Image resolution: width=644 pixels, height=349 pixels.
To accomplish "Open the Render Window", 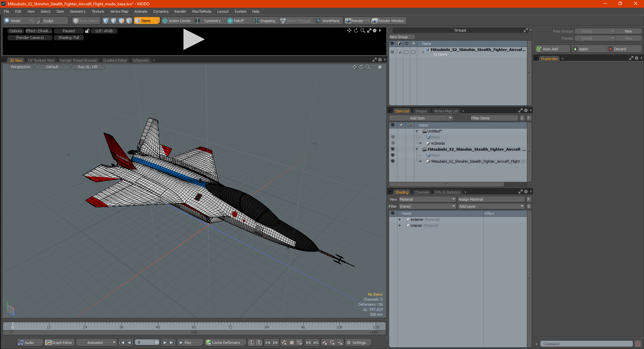I will click(388, 21).
